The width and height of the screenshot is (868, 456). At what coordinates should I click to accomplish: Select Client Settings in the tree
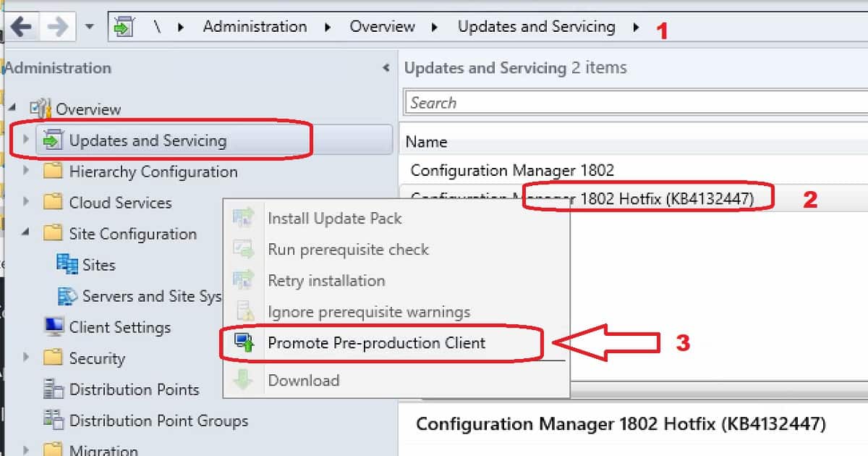tap(120, 327)
